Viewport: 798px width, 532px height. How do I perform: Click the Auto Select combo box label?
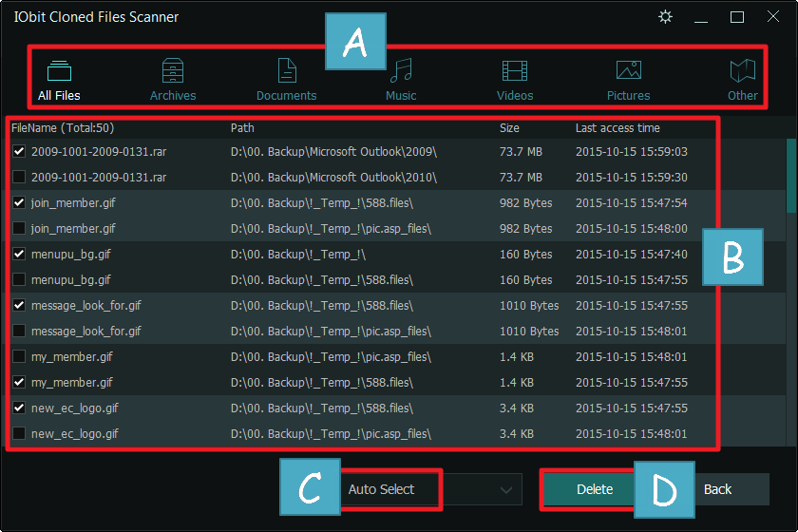tap(382, 489)
